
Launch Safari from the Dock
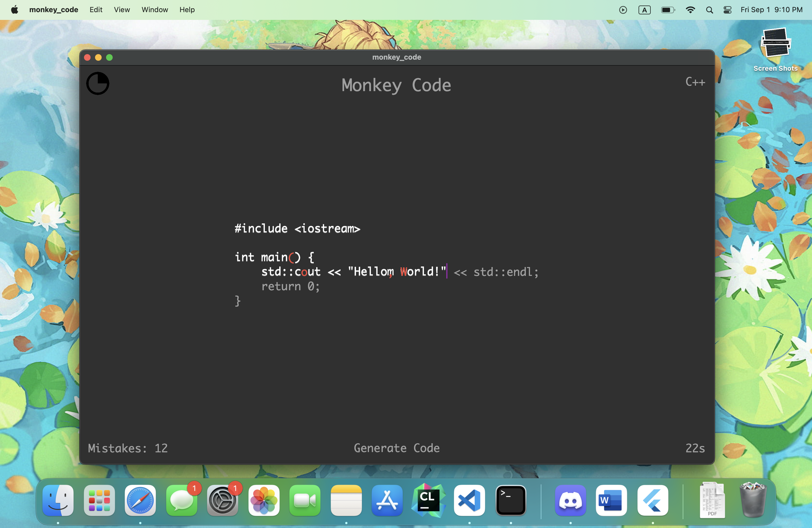(140, 500)
